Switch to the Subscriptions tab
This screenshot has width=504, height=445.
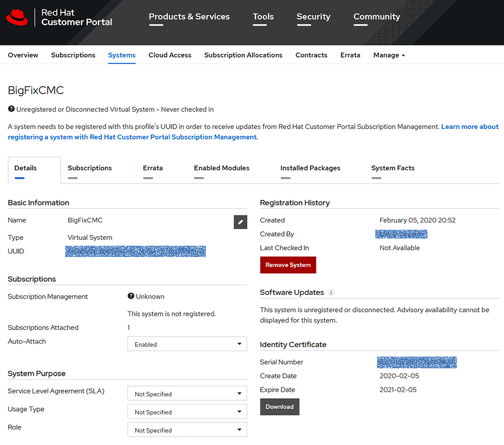click(90, 168)
